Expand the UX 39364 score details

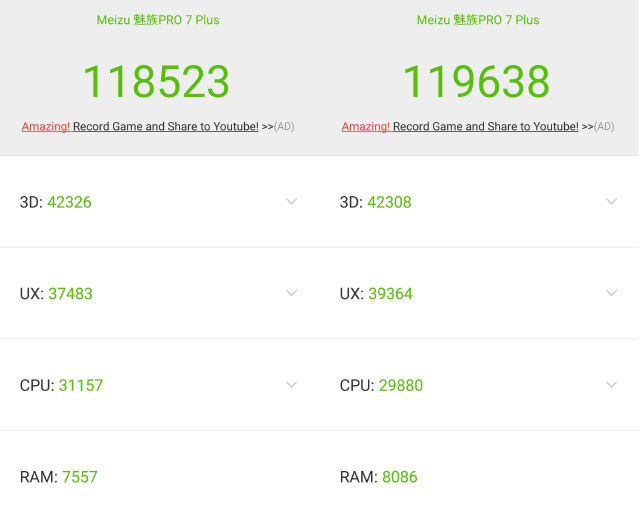click(x=611, y=293)
